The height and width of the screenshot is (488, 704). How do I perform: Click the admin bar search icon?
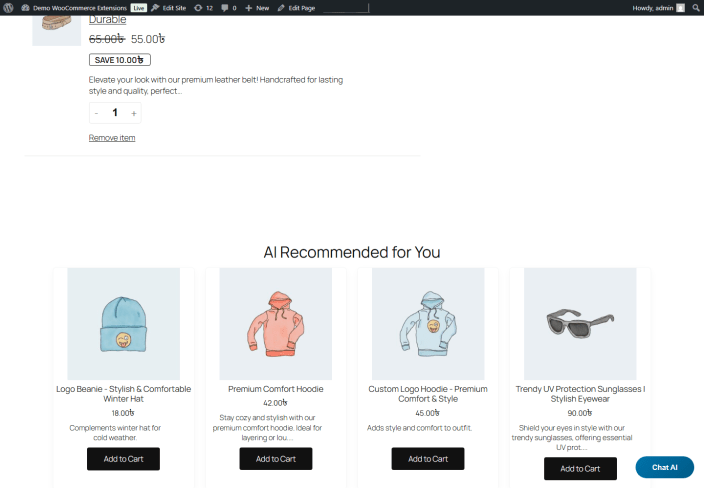pos(695,8)
